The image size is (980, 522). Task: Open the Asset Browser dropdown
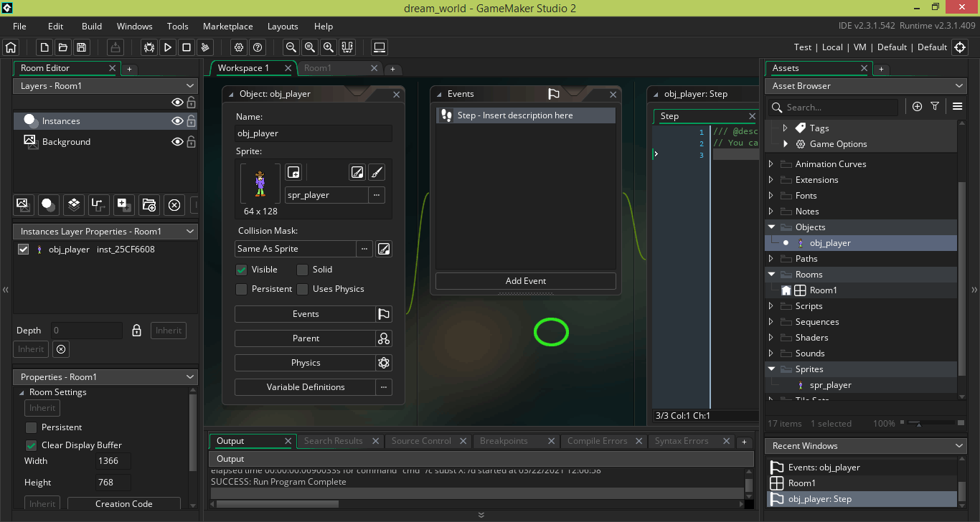961,86
